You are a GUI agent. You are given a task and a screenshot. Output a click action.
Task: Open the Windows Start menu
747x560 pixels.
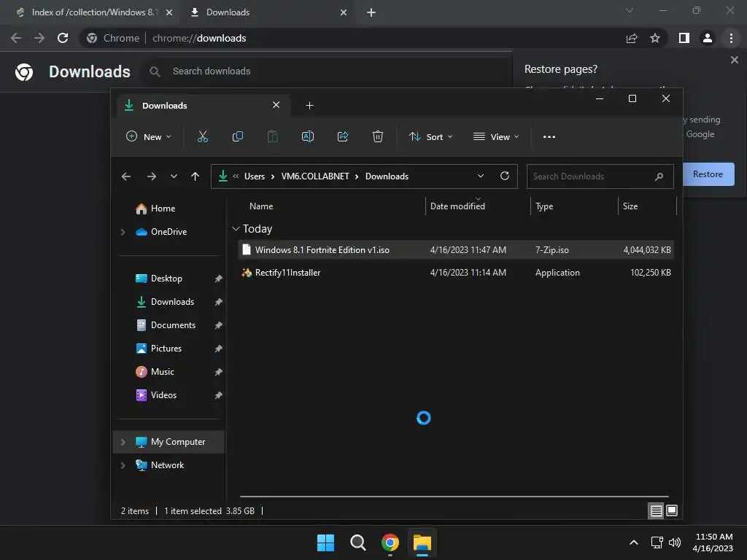coord(326,542)
